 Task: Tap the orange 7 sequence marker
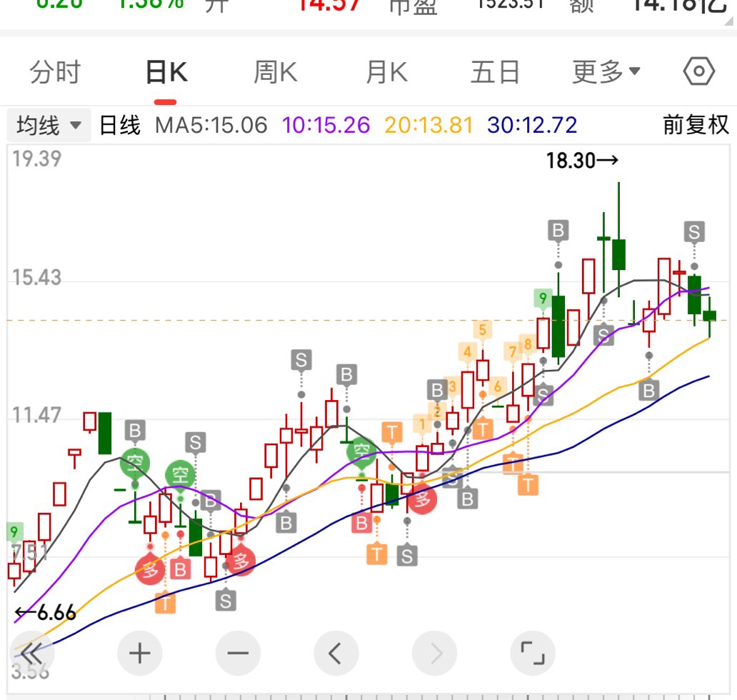click(512, 351)
